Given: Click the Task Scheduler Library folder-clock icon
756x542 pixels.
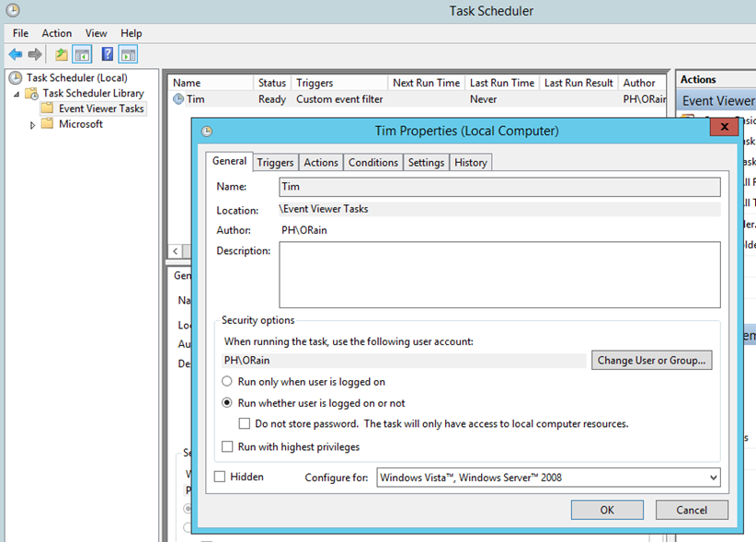Looking at the screenshot, I should (31, 93).
